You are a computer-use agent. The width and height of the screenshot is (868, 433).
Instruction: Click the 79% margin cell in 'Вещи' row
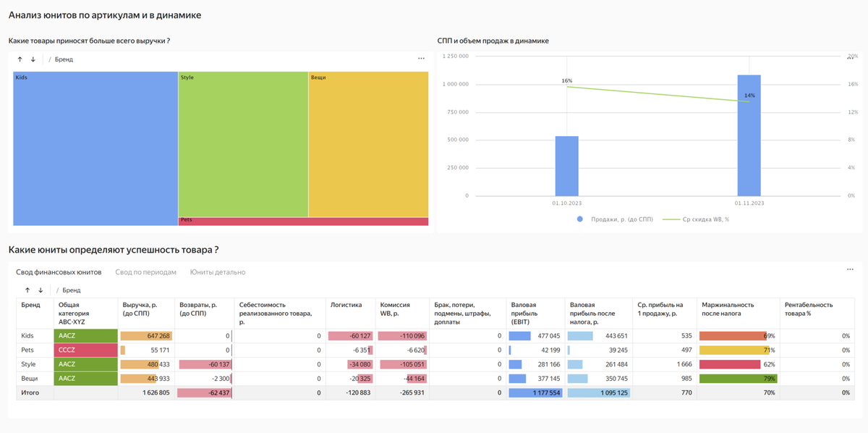tap(738, 379)
